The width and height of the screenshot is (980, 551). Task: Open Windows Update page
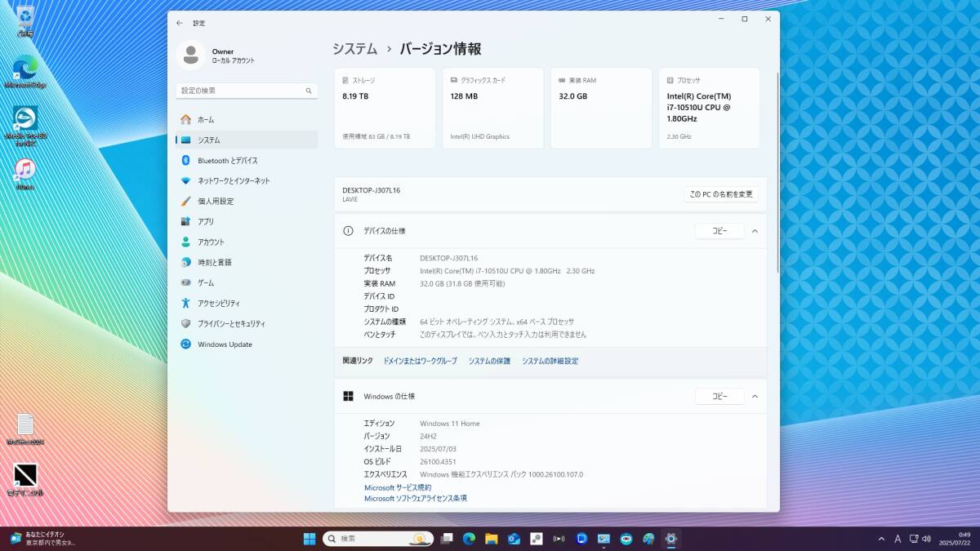pos(224,344)
